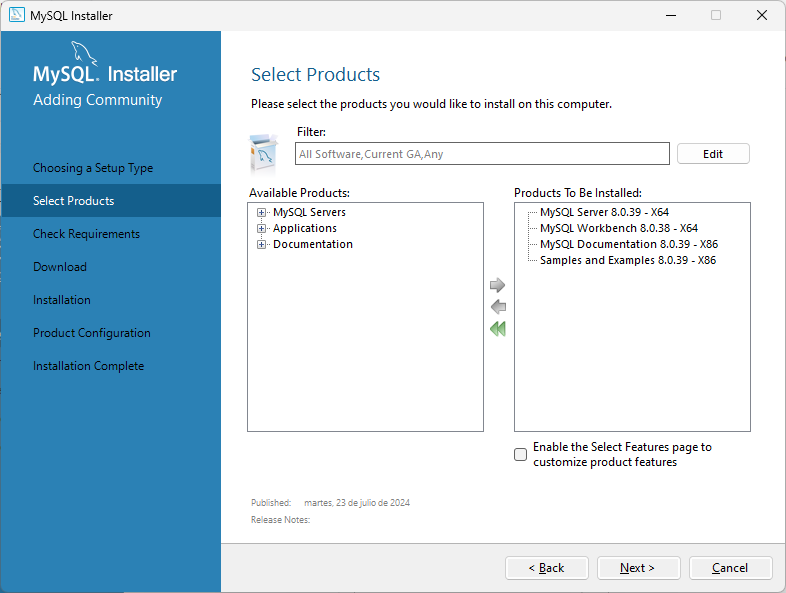Click the Edit filter button

(x=713, y=154)
